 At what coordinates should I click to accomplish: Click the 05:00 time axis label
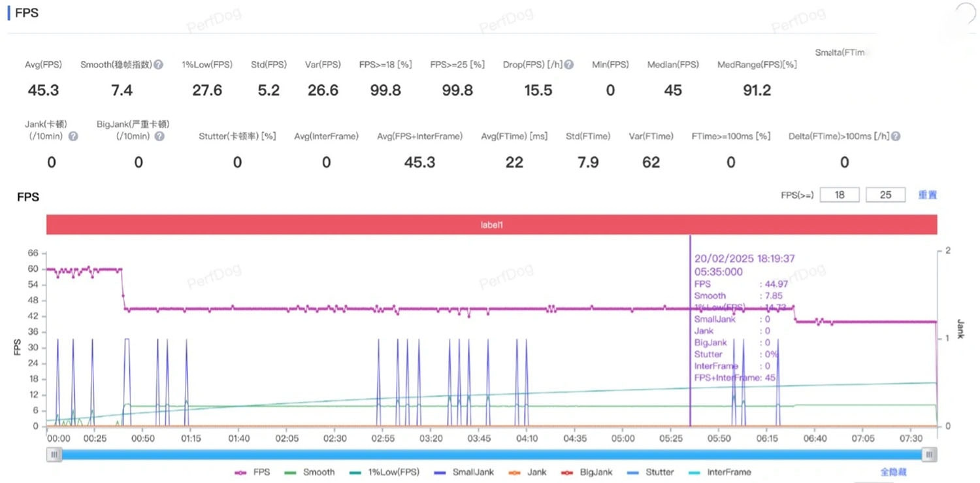tap(623, 439)
